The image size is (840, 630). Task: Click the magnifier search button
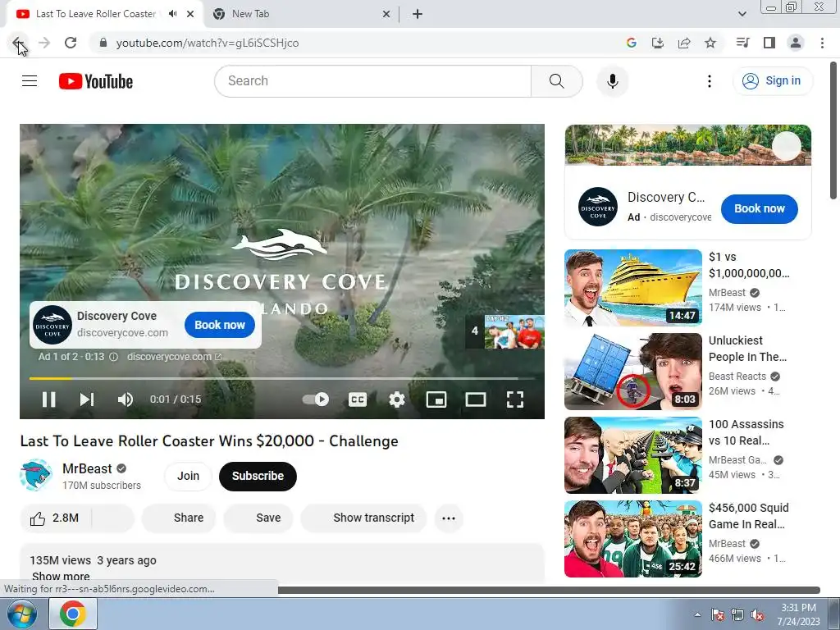click(x=557, y=81)
